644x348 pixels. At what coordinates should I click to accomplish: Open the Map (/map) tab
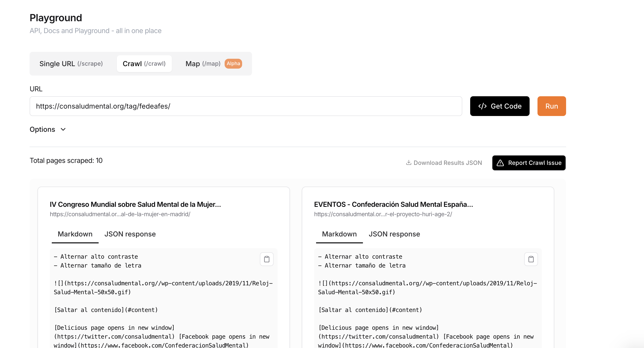pos(202,63)
